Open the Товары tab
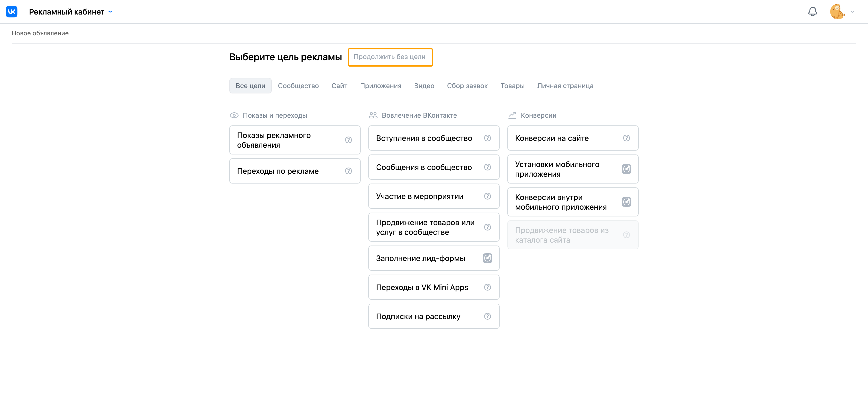 point(512,86)
